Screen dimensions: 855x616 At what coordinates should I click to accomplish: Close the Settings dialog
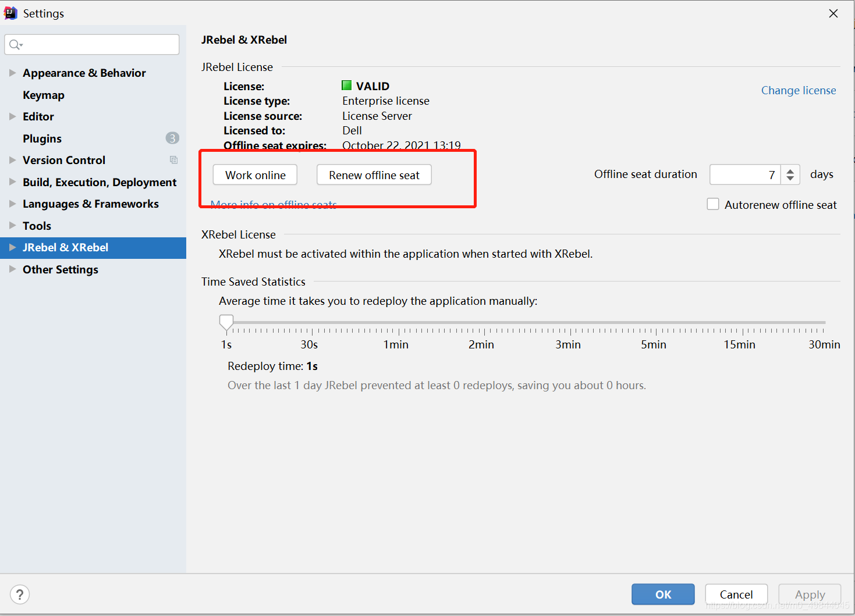tap(833, 13)
